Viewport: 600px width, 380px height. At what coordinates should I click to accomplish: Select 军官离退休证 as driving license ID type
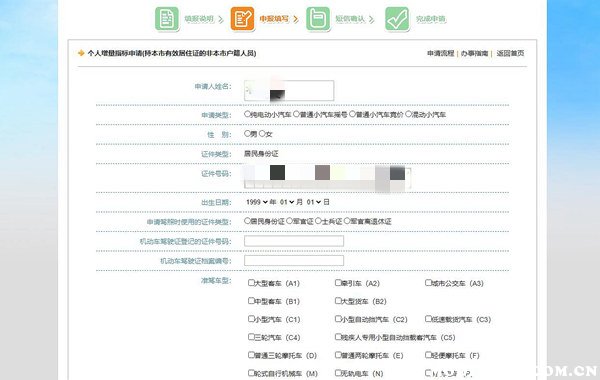click(347, 221)
